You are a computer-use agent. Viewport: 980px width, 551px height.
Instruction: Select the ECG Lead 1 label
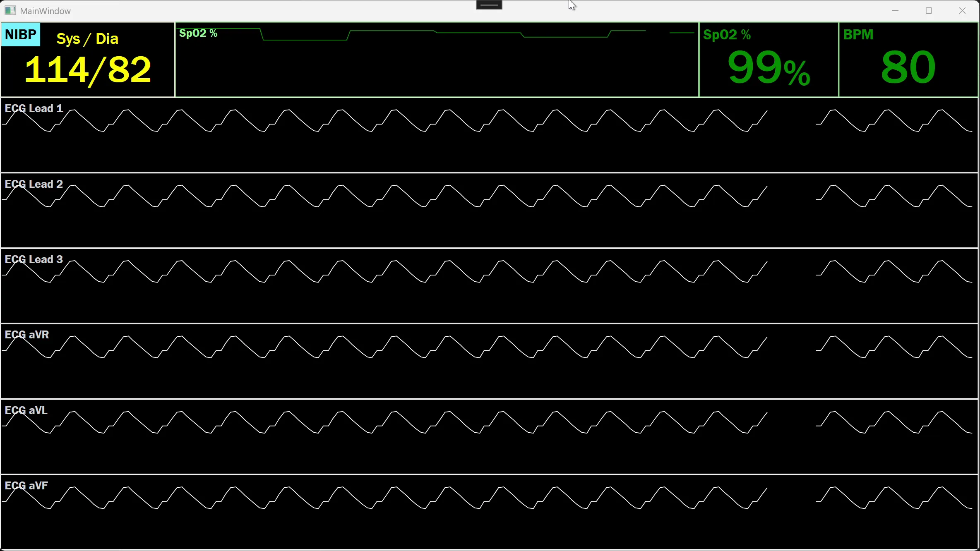(34, 108)
